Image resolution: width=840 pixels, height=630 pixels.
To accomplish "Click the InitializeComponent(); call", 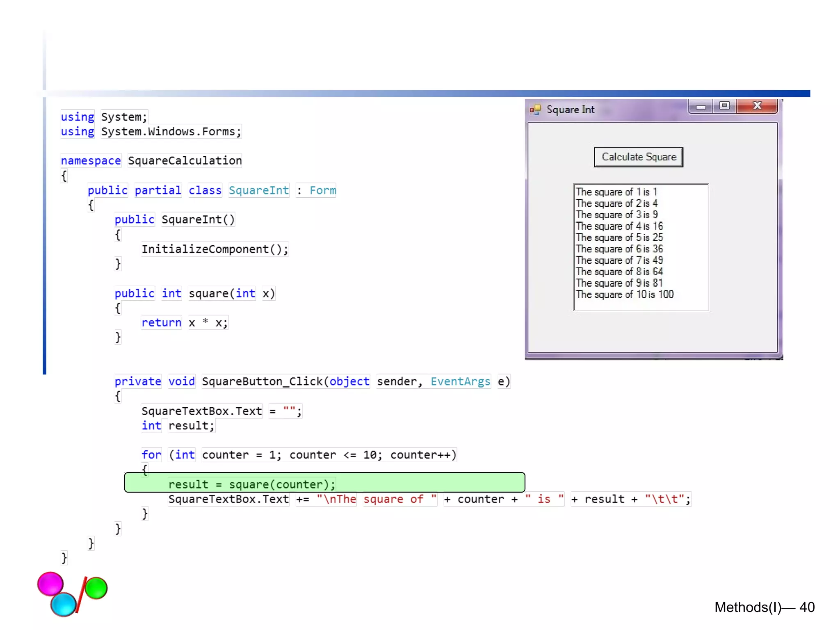I will point(215,249).
